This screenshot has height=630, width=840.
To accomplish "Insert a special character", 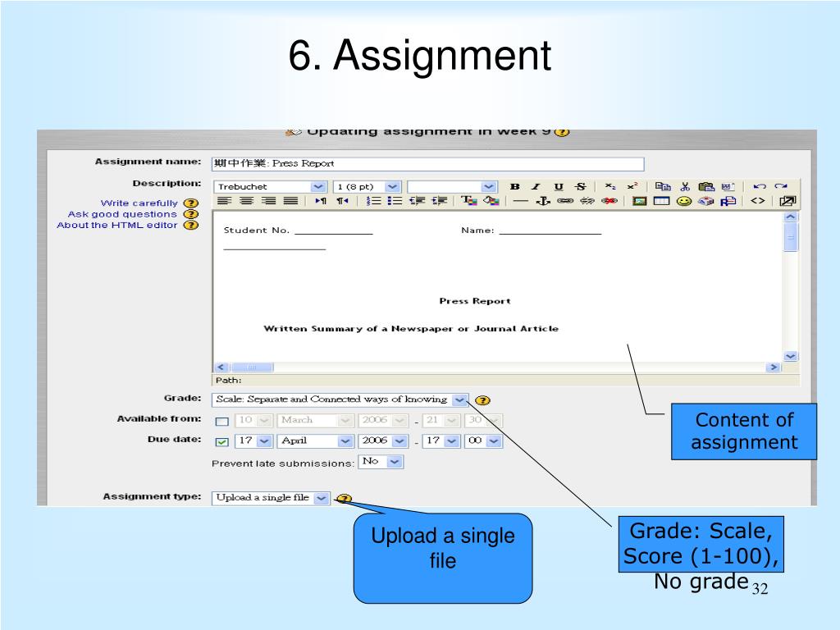I will point(706,201).
